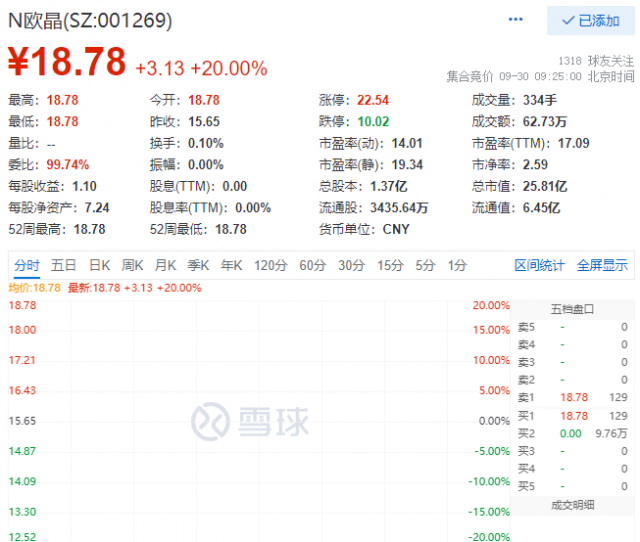The height and width of the screenshot is (542, 640).
Task: Open the 5分 interval chart
Action: coord(426,265)
